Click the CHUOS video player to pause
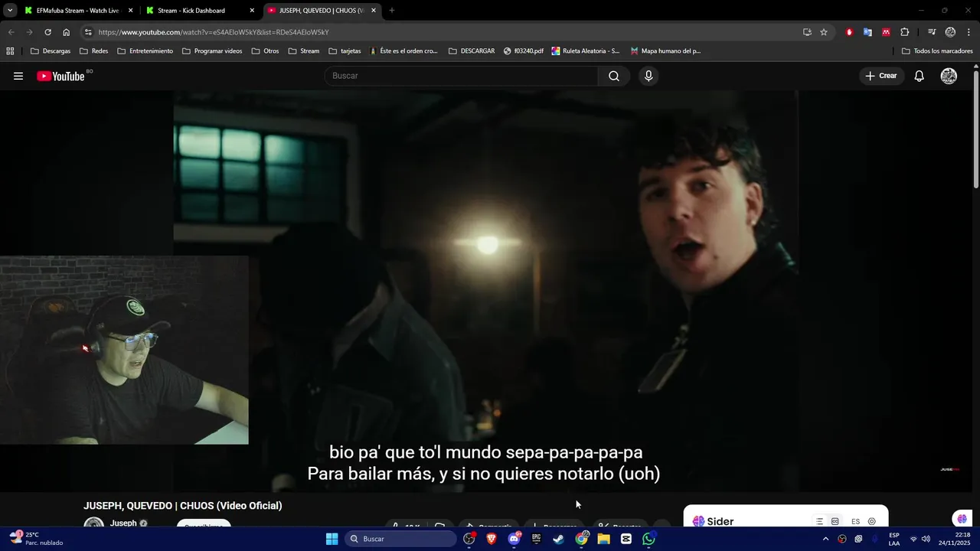980x551 pixels. [485, 291]
